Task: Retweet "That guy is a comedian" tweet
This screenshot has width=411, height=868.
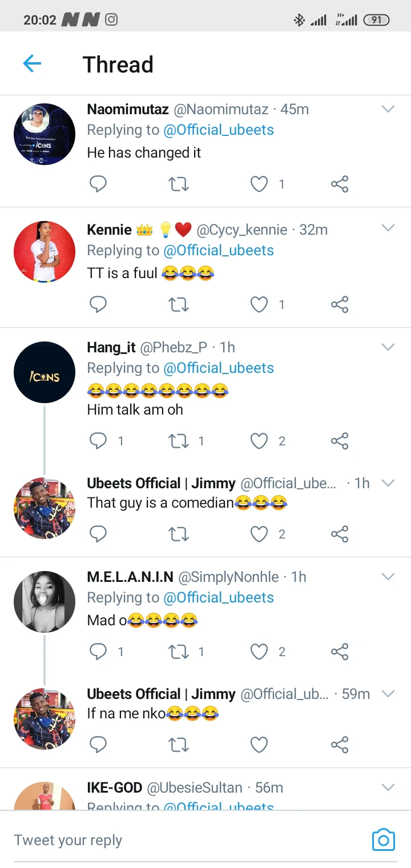Action: [179, 534]
